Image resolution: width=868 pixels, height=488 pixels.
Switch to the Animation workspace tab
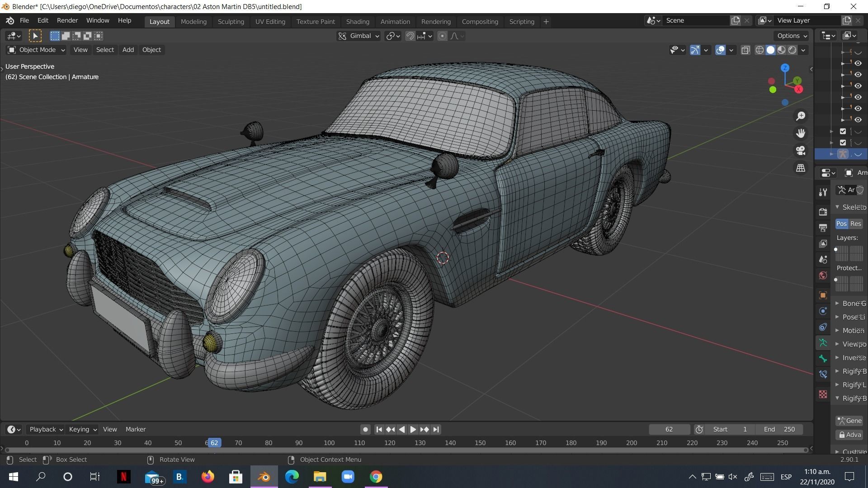click(x=395, y=22)
